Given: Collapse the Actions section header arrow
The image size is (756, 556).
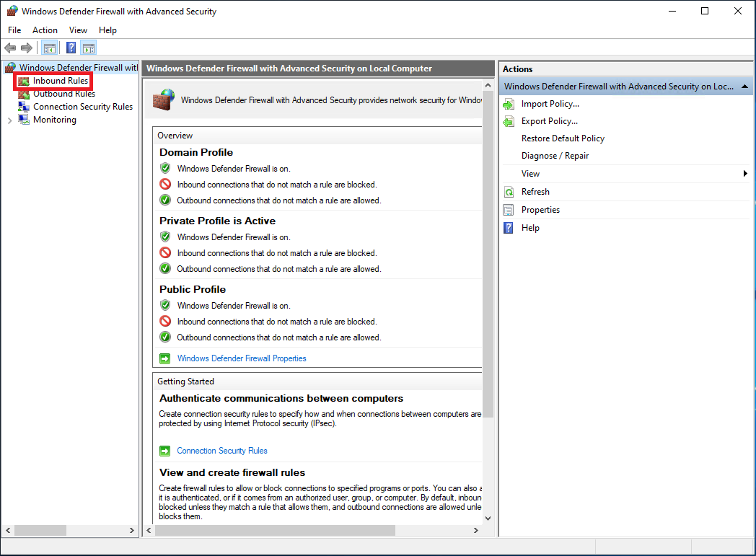Looking at the screenshot, I should click(x=745, y=87).
